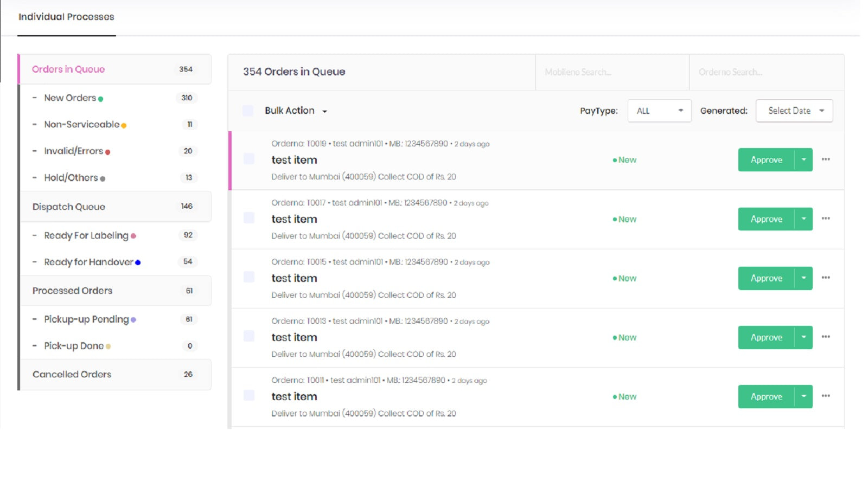The height and width of the screenshot is (488, 868).
Task: Click the green New status indicator on T0019
Action: coord(625,159)
